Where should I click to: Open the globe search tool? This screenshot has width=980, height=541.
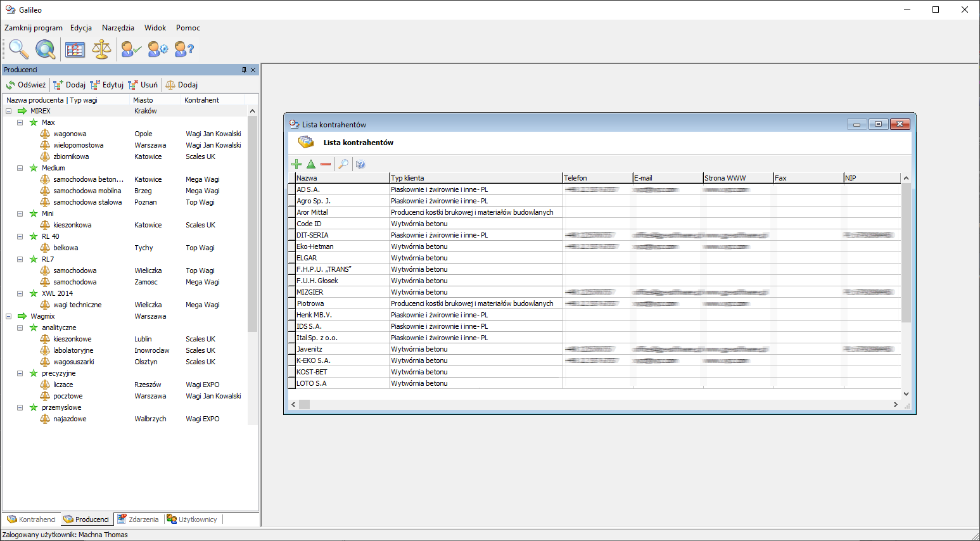[x=45, y=49]
